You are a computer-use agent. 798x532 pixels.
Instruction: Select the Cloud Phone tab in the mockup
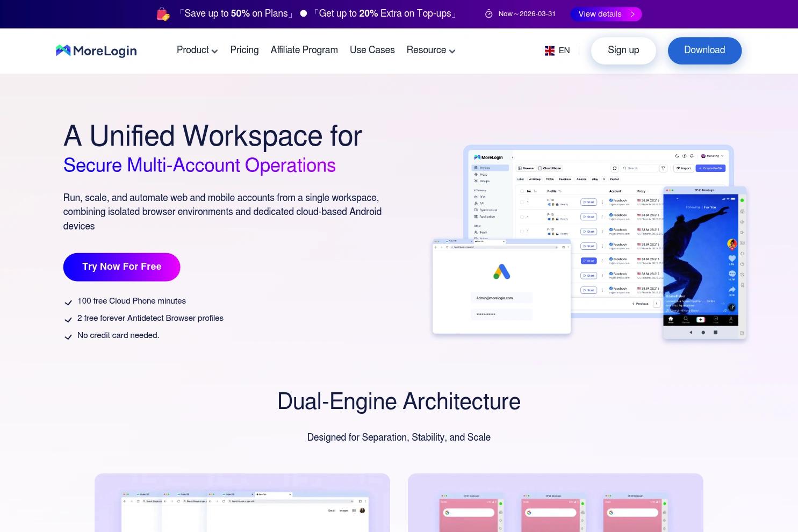550,168
